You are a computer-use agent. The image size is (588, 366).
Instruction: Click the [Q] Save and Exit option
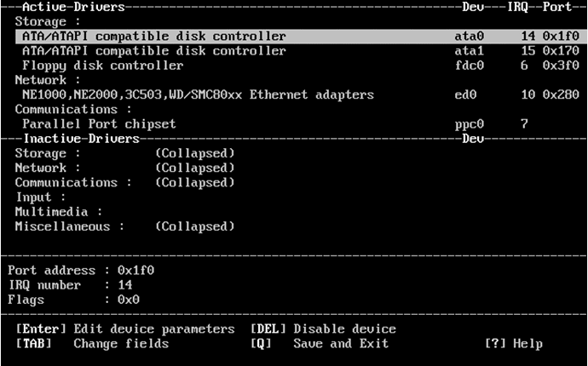pos(320,344)
